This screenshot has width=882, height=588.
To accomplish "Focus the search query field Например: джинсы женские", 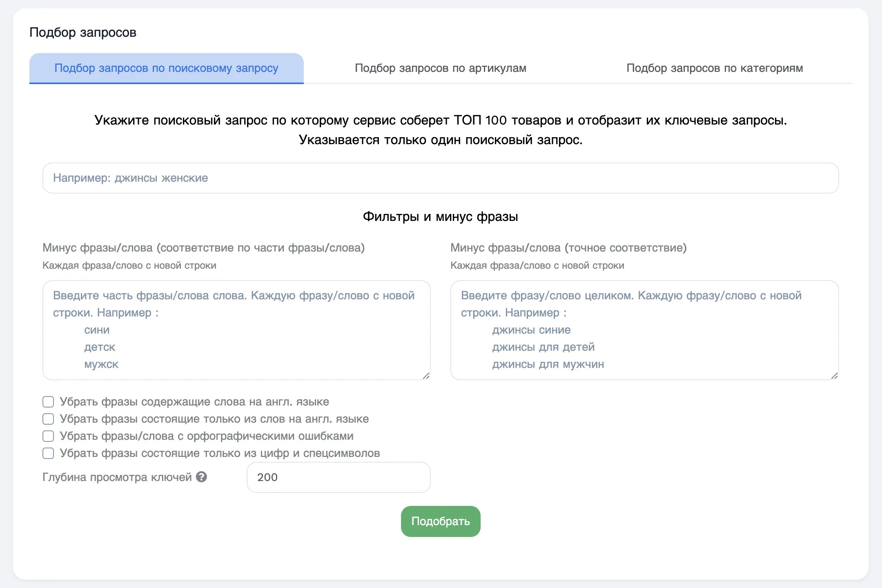I will [441, 178].
